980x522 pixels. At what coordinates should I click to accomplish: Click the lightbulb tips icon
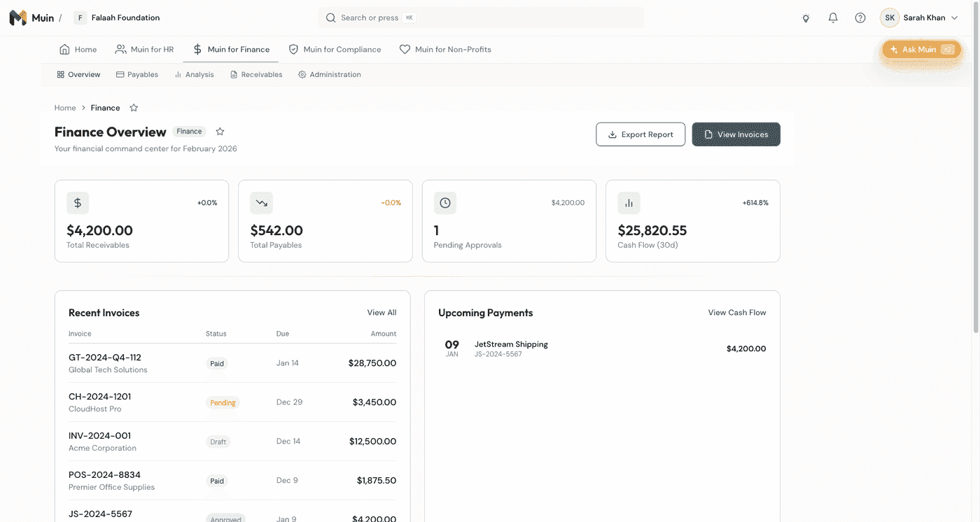806,18
